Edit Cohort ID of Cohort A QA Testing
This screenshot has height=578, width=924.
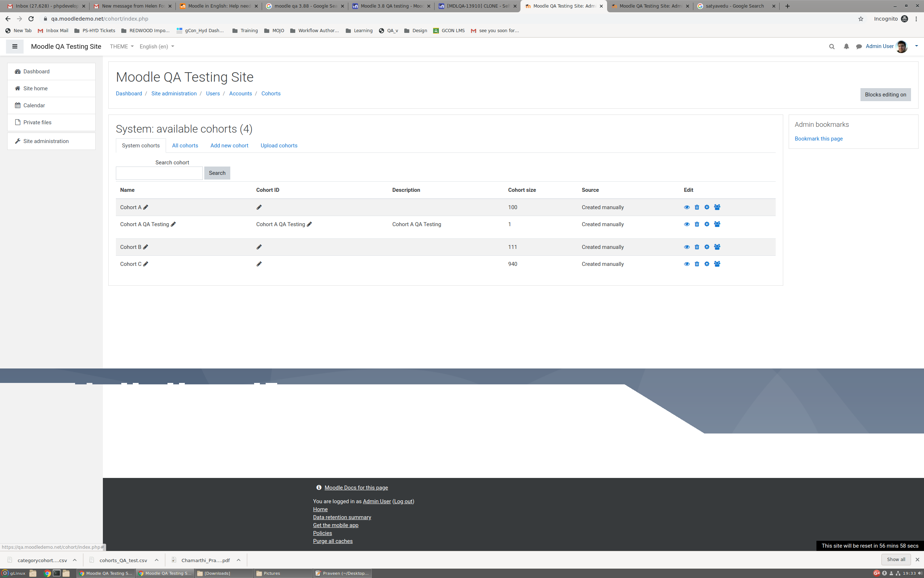tap(309, 224)
